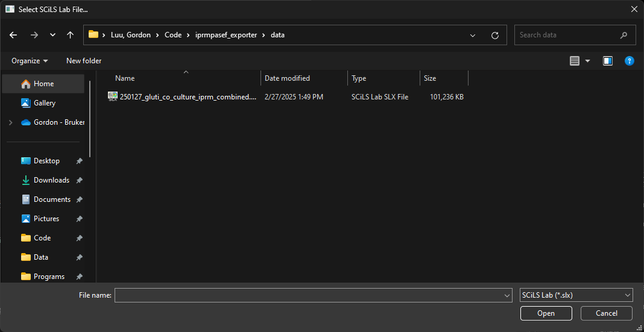
Task: Click '101,236 KB' size cell
Action: click(447, 97)
